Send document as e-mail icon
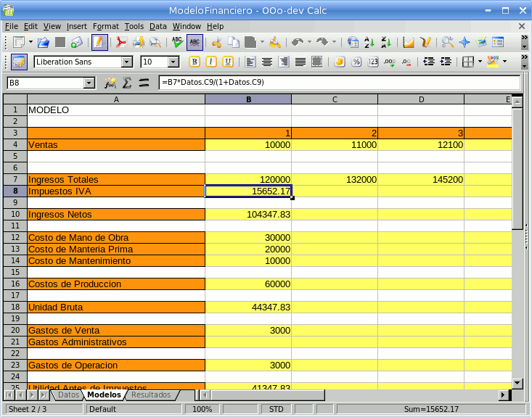532x417 pixels. click(x=77, y=42)
